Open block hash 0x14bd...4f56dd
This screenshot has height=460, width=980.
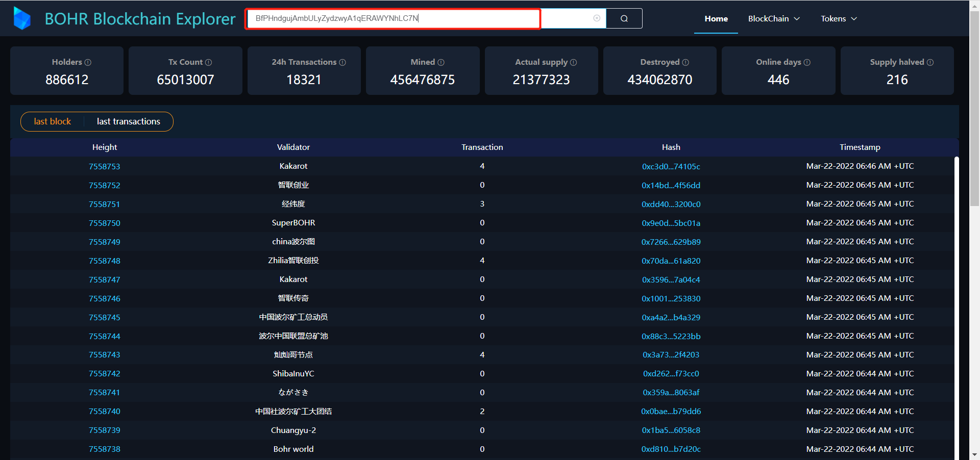671,186
